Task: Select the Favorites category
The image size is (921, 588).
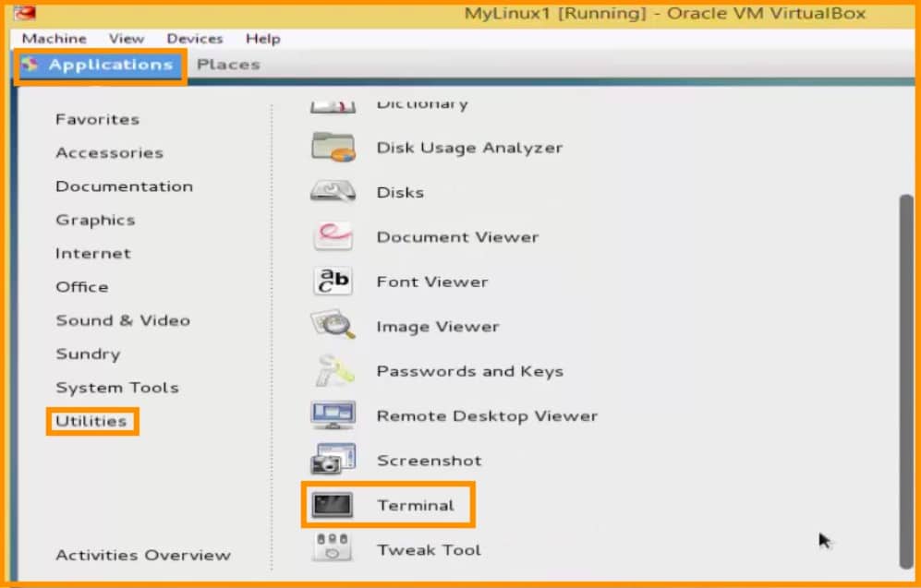Action: 98,119
